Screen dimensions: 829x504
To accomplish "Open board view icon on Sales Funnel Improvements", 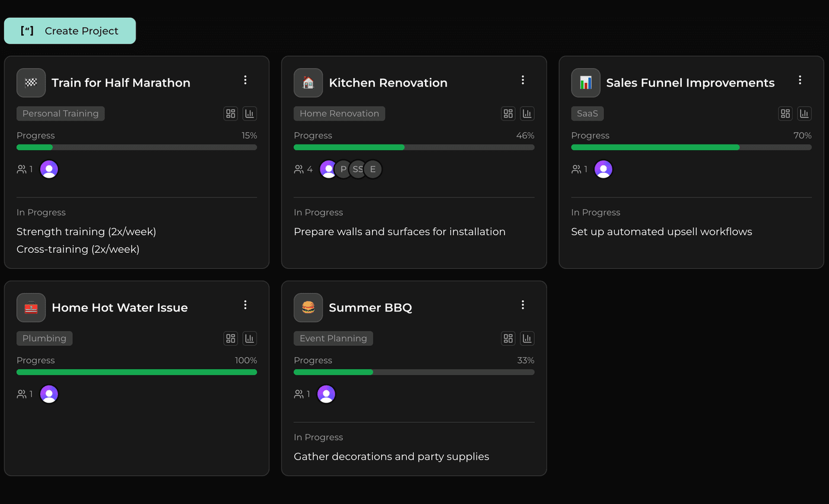I will (x=785, y=114).
